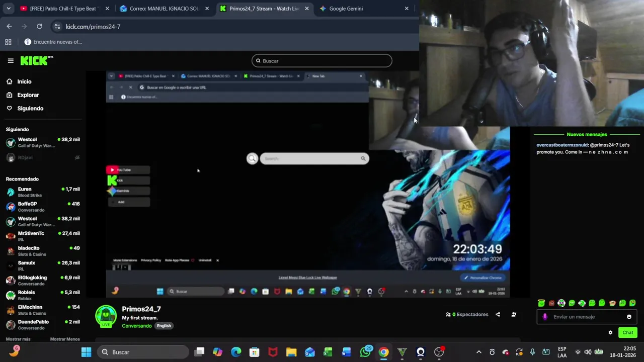Open Robleis recommended channel
Image resolution: width=644 pixels, height=362 pixels.
[43, 295]
